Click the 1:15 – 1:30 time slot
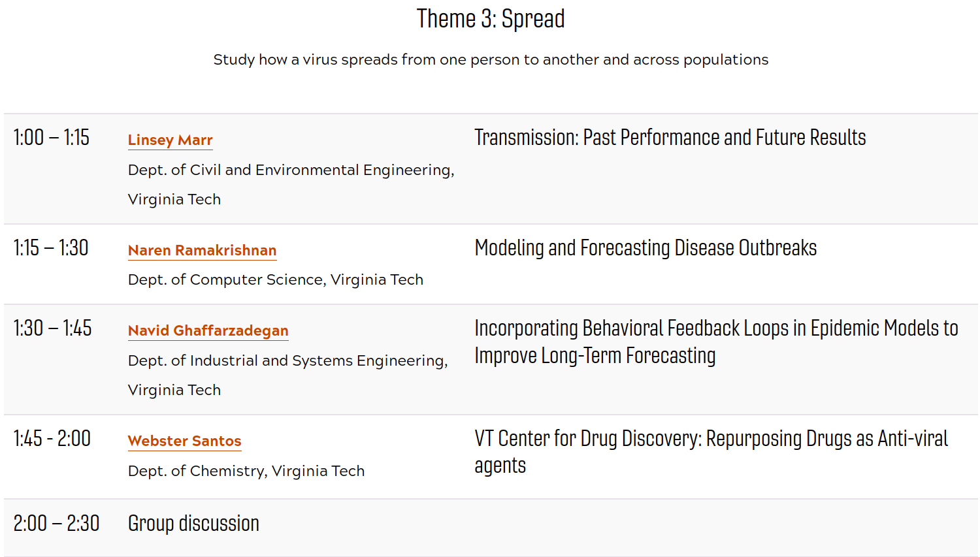Viewport: 980px width, 557px height. pyautogui.click(x=51, y=248)
